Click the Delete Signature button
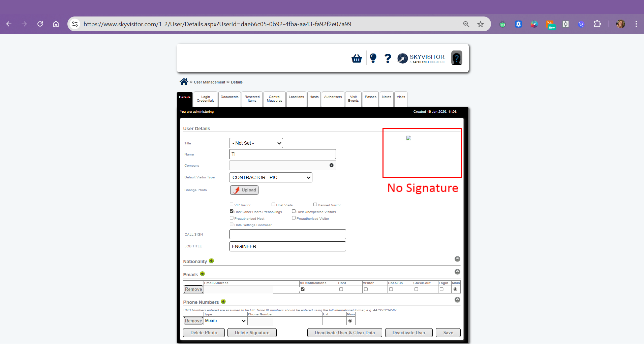Viewport: 644px width, 348px height. pyautogui.click(x=252, y=333)
